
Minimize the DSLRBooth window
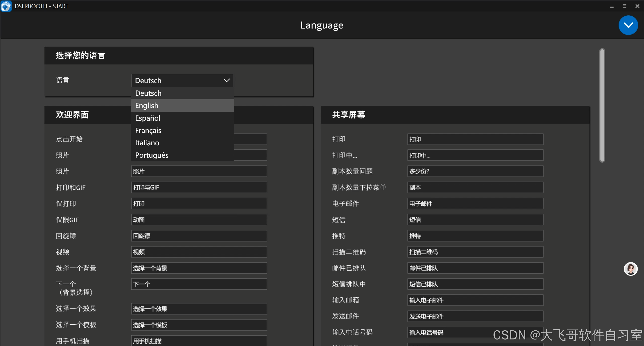tap(612, 6)
